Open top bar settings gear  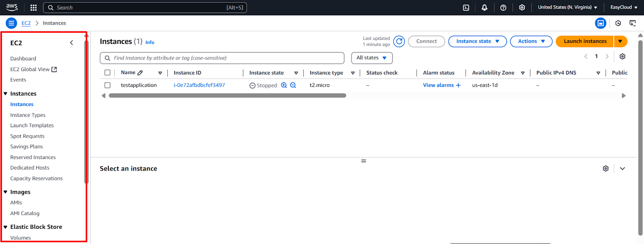pos(522,8)
